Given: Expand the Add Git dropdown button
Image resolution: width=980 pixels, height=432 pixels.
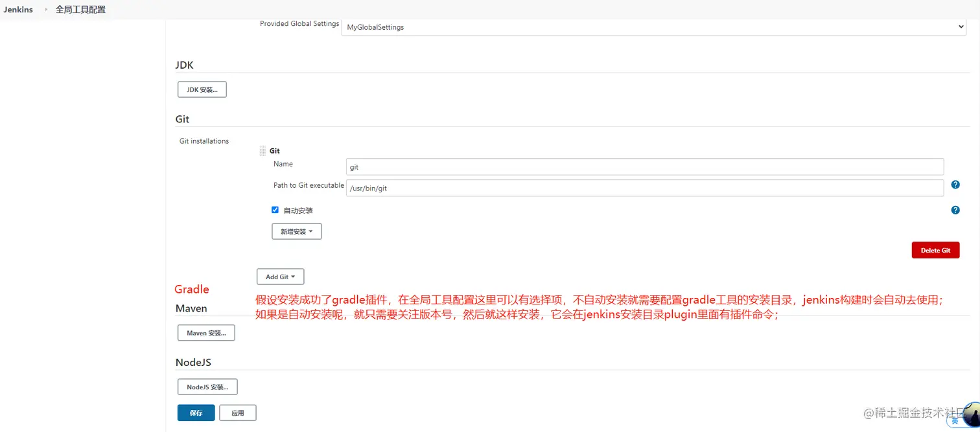Looking at the screenshot, I should pyautogui.click(x=281, y=277).
